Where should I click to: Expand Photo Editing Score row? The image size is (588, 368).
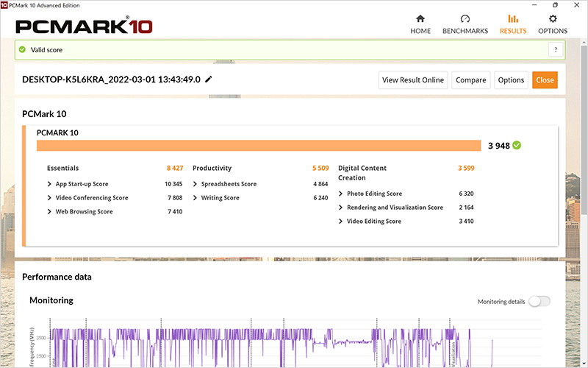(x=340, y=194)
